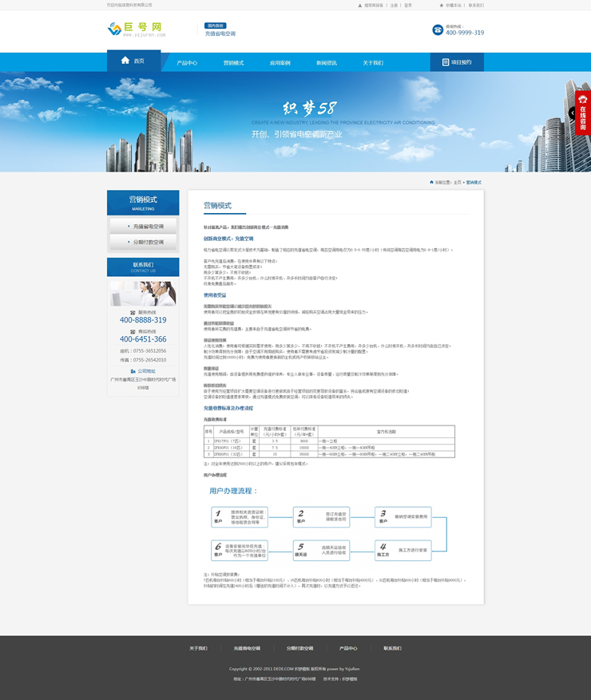Image resolution: width=591 pixels, height=700 pixels.
Task: Open 新闻资讯 from the top navigation
Action: pos(326,62)
